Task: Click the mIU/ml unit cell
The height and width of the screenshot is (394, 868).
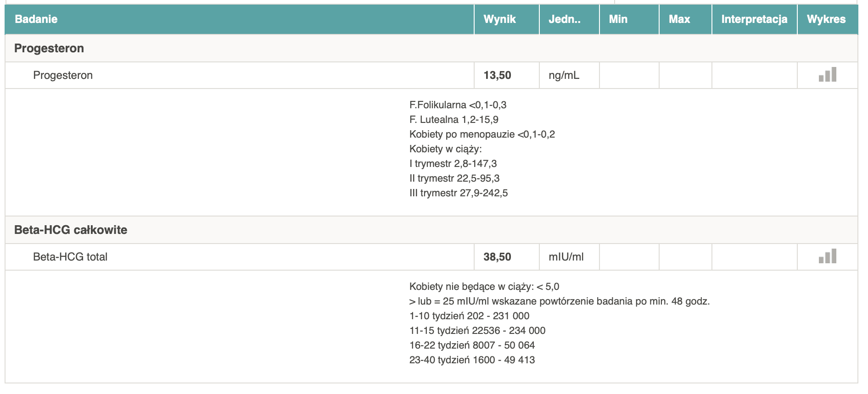Action: [x=566, y=257]
